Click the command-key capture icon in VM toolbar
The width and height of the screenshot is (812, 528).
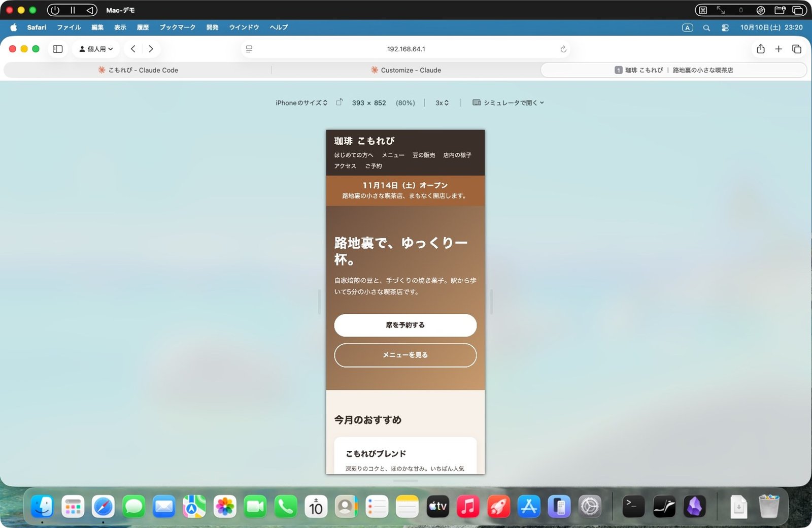pos(703,10)
